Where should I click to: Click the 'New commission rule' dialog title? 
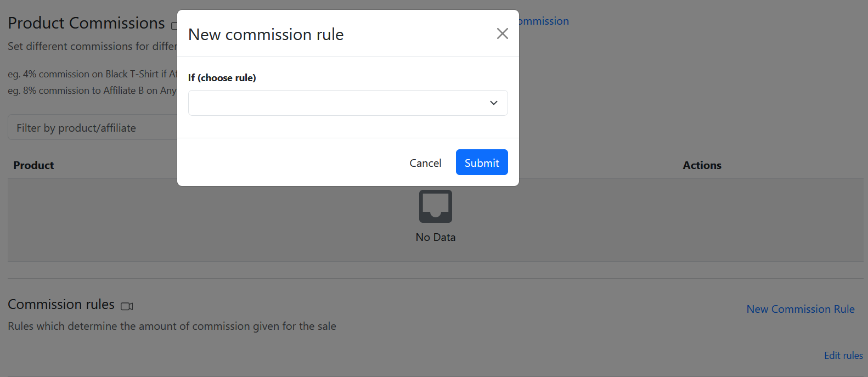pyautogui.click(x=266, y=35)
